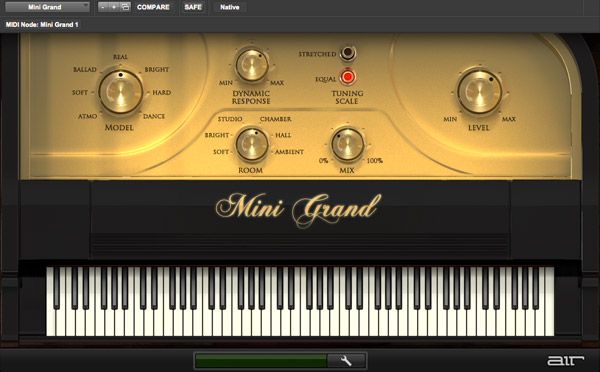The height and width of the screenshot is (372, 600).
Task: Click the AIR logo
Action: [565, 360]
